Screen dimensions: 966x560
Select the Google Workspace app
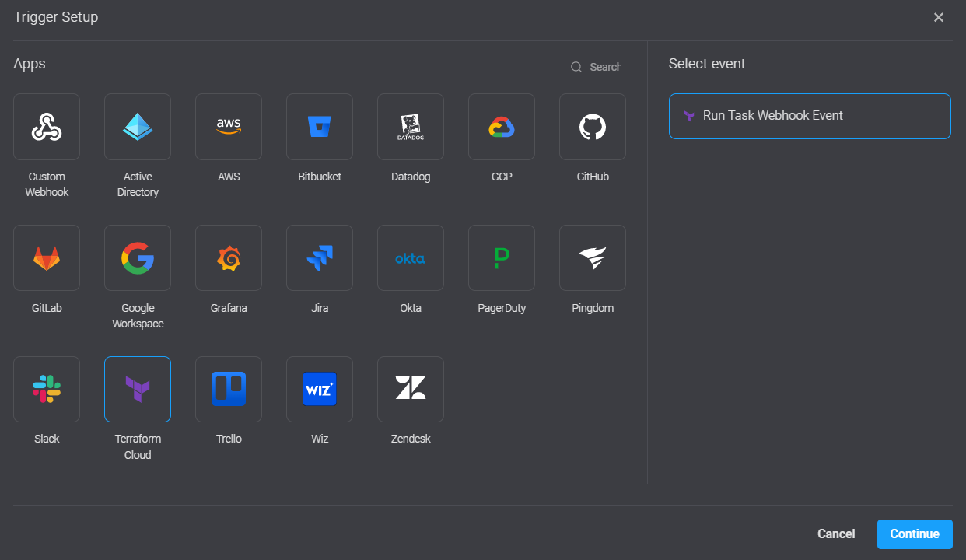pos(138,257)
